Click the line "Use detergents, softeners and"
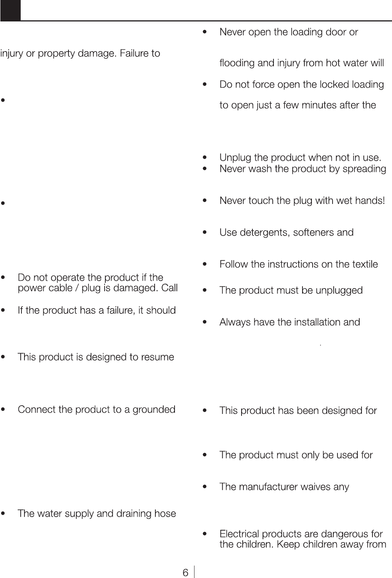The height and width of the screenshot is (578, 392). [286, 232]
